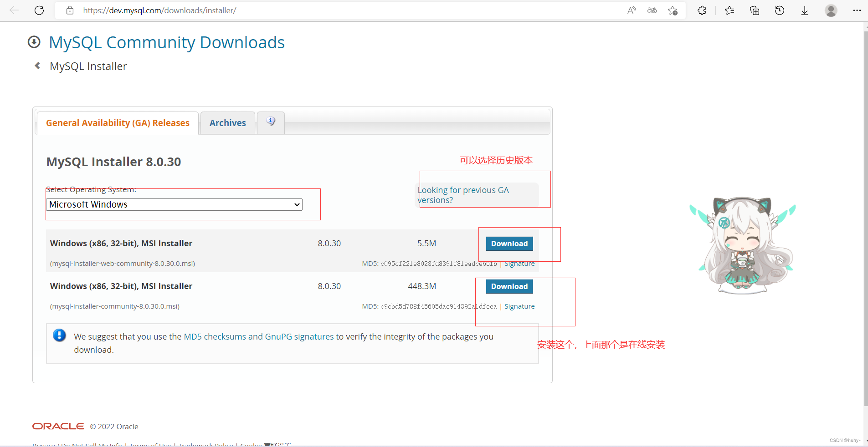The image size is (868, 447).
Task: Open the Favorites list icon
Action: (729, 10)
